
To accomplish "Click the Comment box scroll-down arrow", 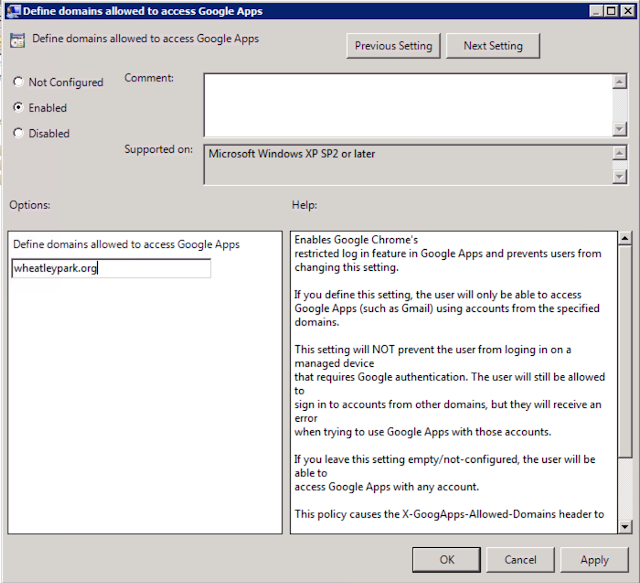I will tap(620, 129).
